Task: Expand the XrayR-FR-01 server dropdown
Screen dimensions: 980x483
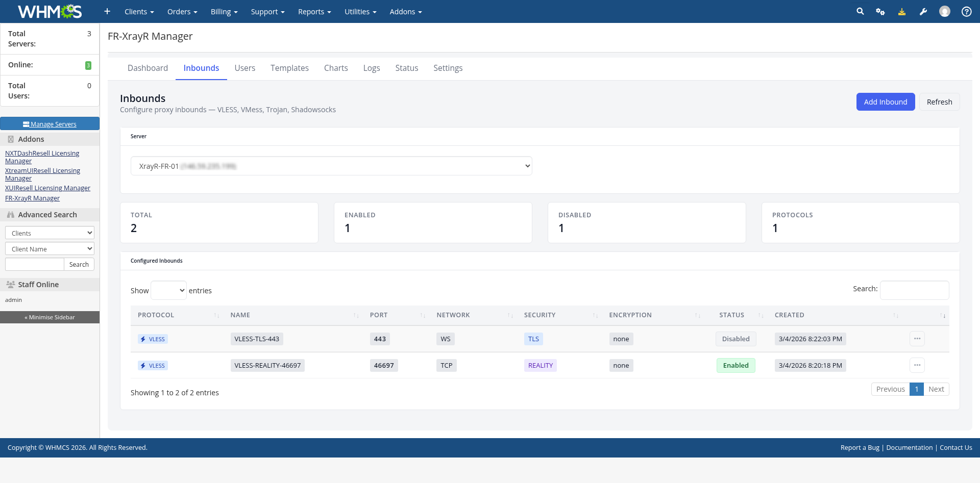Action: coord(331,166)
